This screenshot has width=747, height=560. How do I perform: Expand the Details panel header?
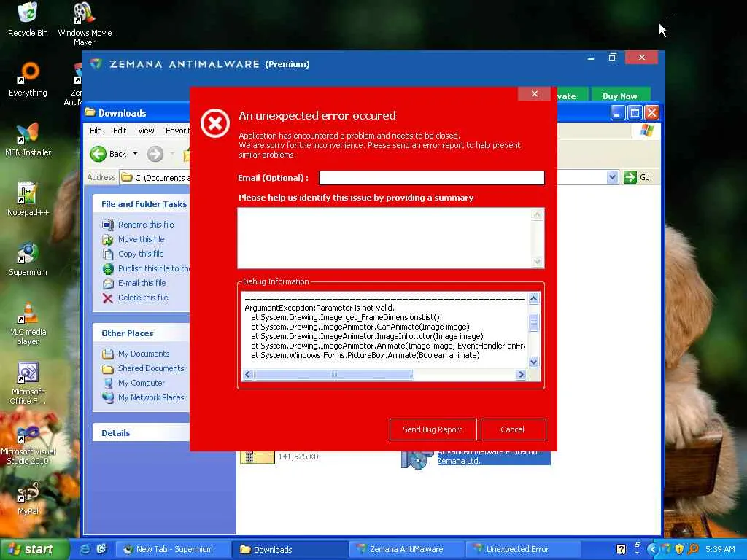[141, 433]
